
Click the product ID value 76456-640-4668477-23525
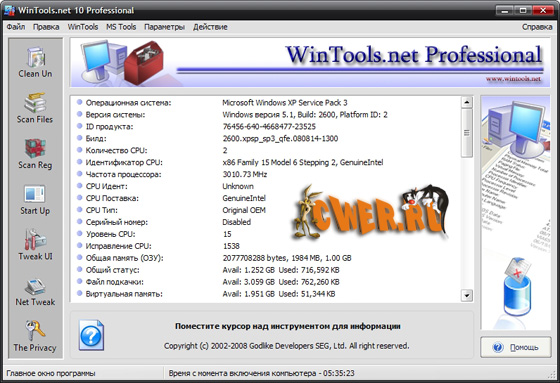click(x=269, y=127)
